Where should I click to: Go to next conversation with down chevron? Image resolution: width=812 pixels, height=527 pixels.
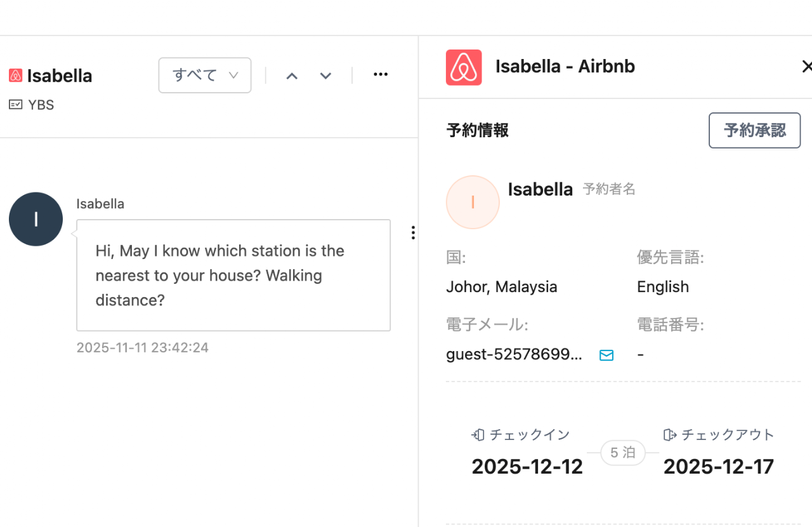click(325, 76)
